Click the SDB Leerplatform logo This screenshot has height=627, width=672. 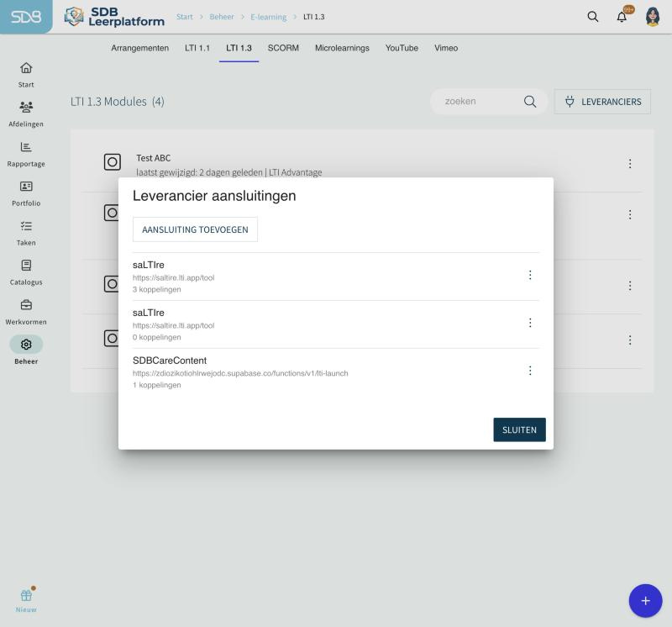pos(114,17)
